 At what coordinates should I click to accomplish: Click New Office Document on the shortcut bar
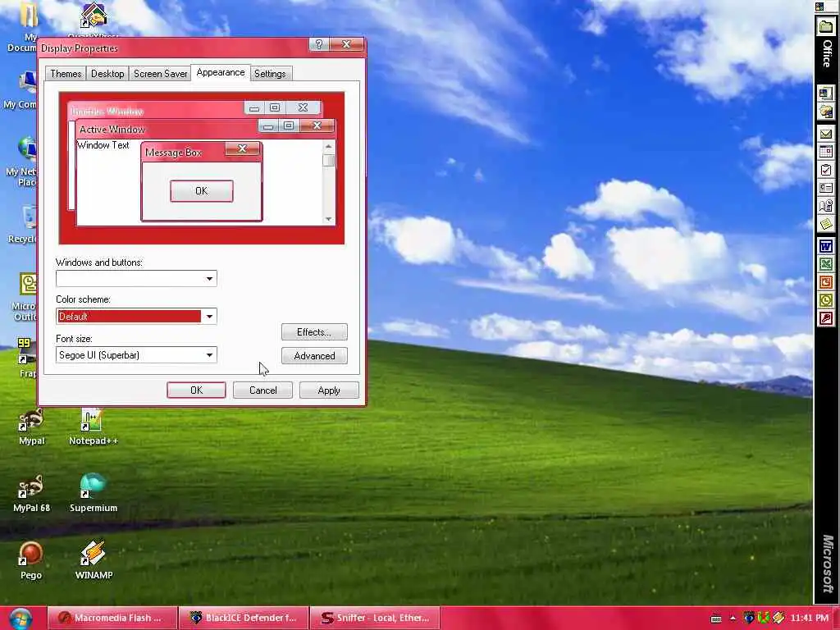coord(826,94)
